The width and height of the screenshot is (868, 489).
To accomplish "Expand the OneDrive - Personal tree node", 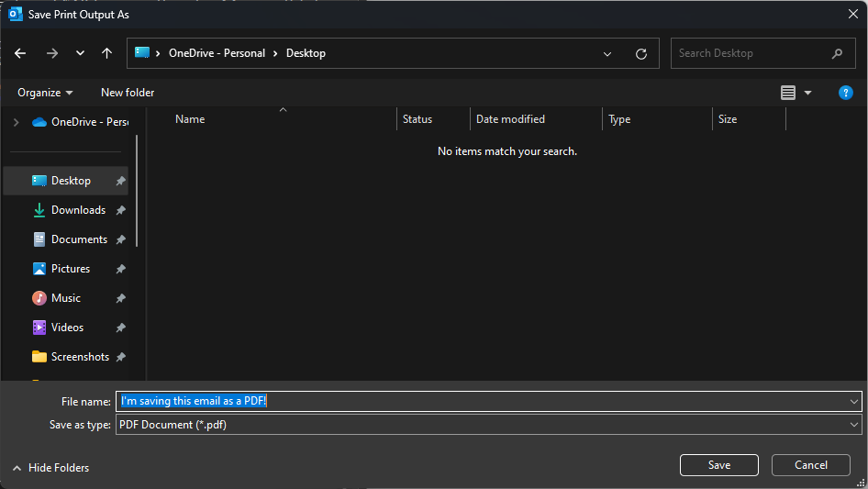I will (16, 122).
